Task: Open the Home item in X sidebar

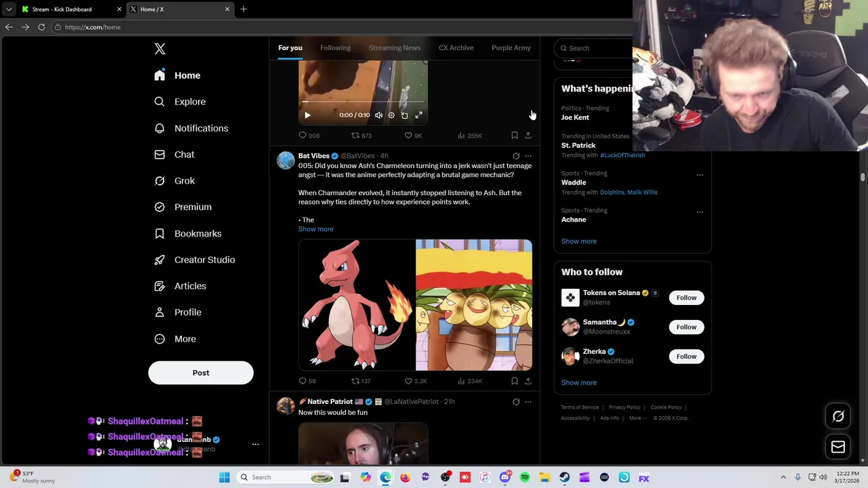Action: coord(178,75)
